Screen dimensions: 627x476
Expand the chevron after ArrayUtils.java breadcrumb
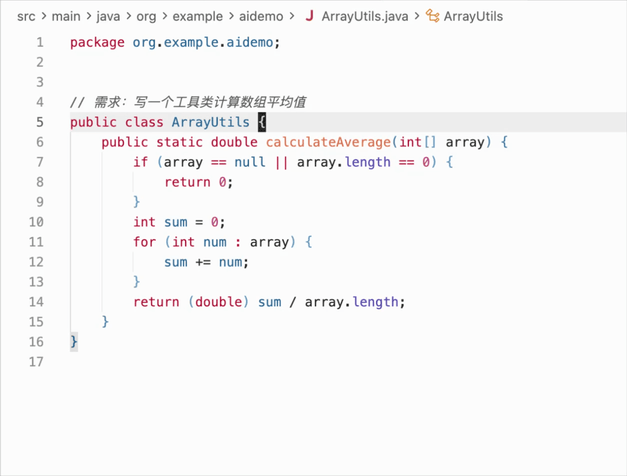click(x=417, y=16)
